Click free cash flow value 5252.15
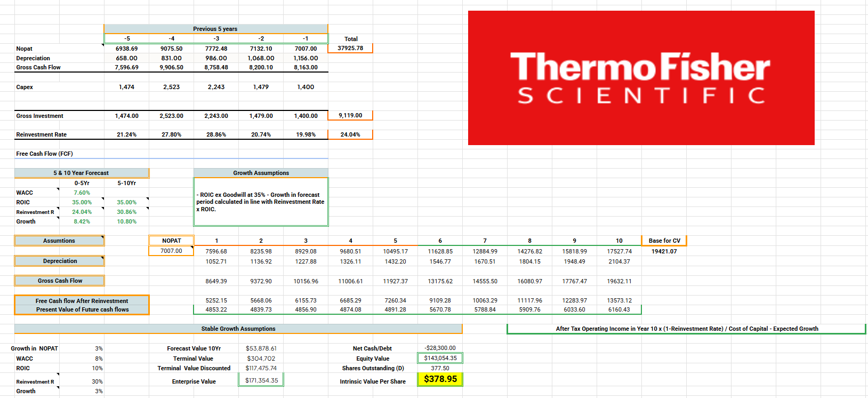This screenshot has height=398, width=868. tap(216, 300)
